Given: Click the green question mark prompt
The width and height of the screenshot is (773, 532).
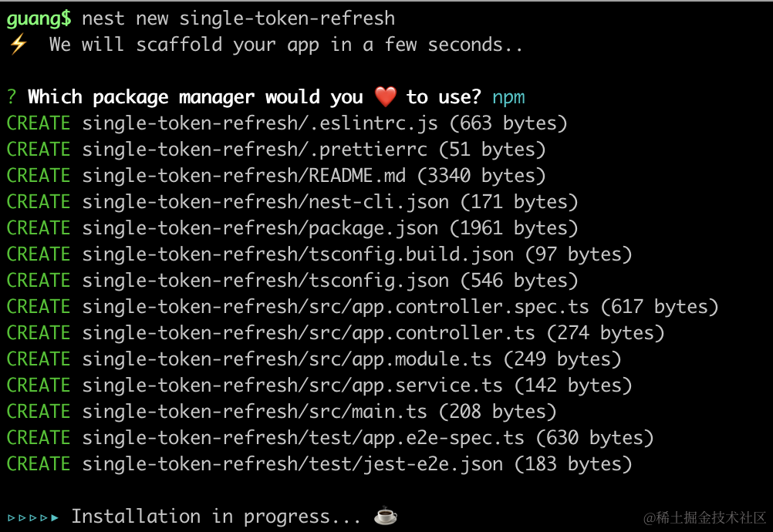Looking at the screenshot, I should pos(12,97).
